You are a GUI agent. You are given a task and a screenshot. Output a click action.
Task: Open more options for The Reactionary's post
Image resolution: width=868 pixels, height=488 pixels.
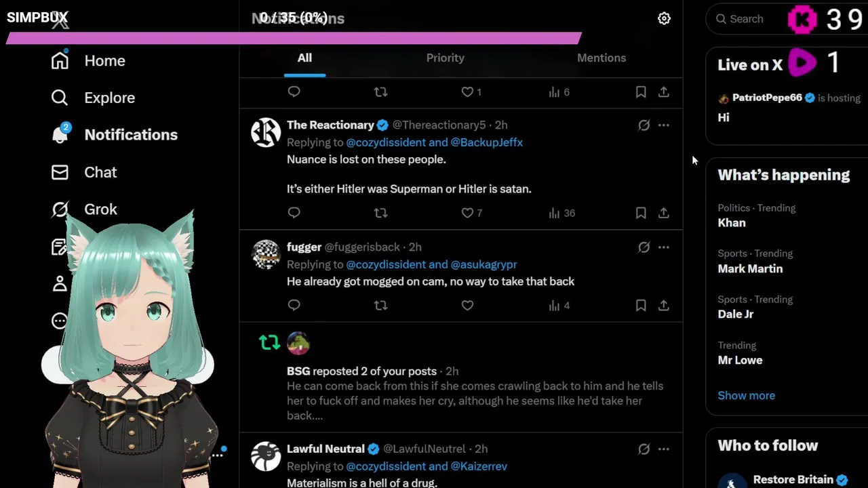point(664,125)
